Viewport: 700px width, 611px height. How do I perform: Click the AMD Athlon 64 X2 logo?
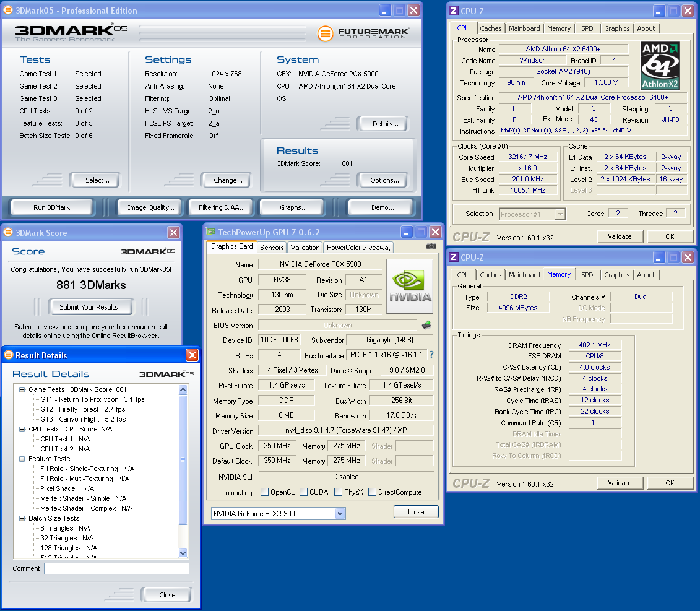tap(660, 67)
